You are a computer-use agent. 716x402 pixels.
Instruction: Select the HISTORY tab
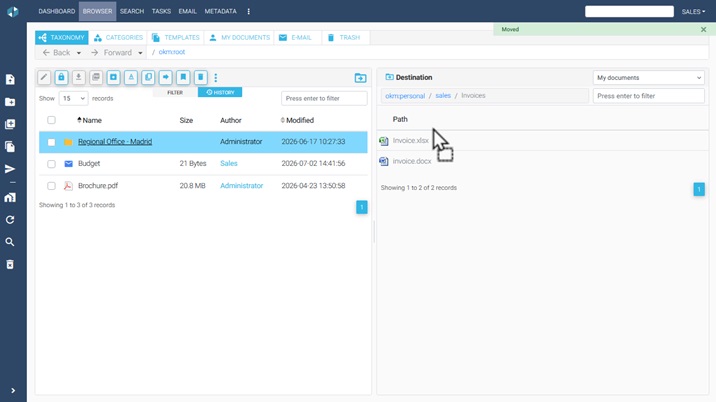220,92
